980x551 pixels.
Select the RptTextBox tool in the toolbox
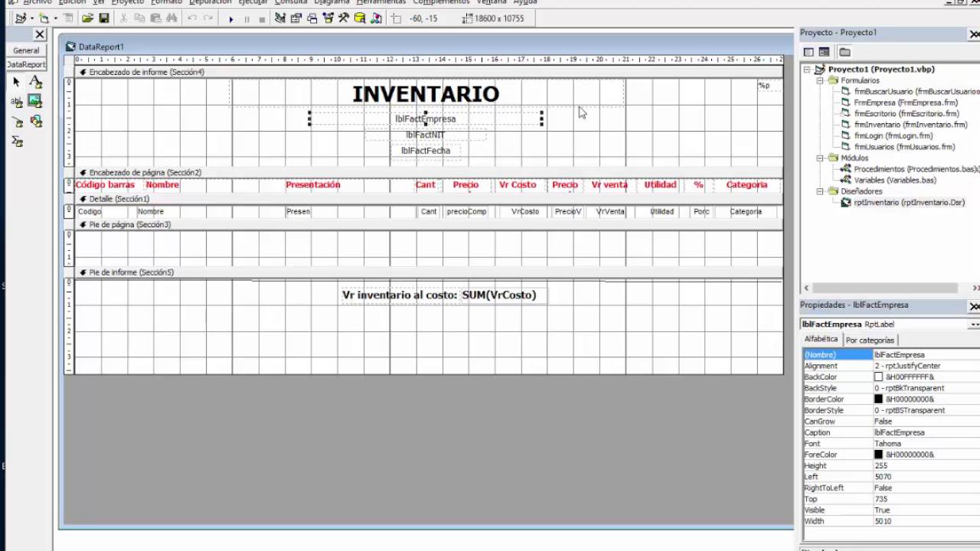click(x=17, y=101)
